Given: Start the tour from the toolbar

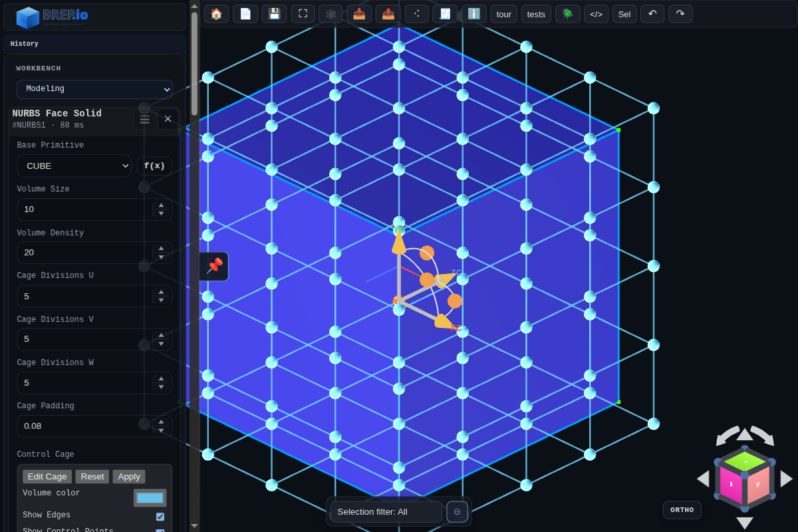Looking at the screenshot, I should (x=504, y=14).
